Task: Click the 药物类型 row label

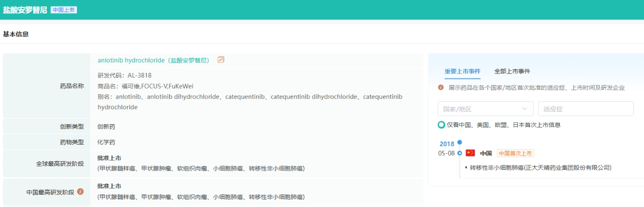Action: (x=72, y=143)
